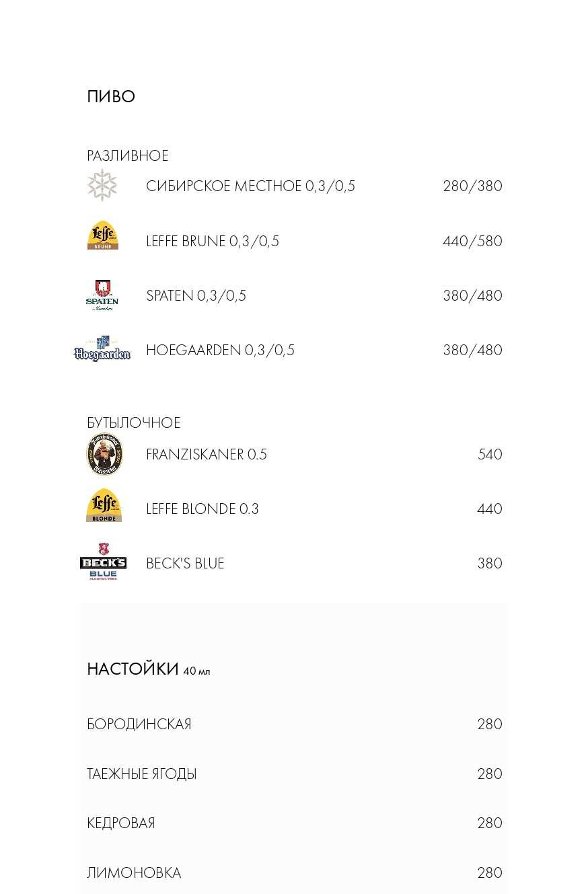This screenshot has width=588, height=894.
Task: Click the BECK'S BLUE menu item
Action: (185, 564)
